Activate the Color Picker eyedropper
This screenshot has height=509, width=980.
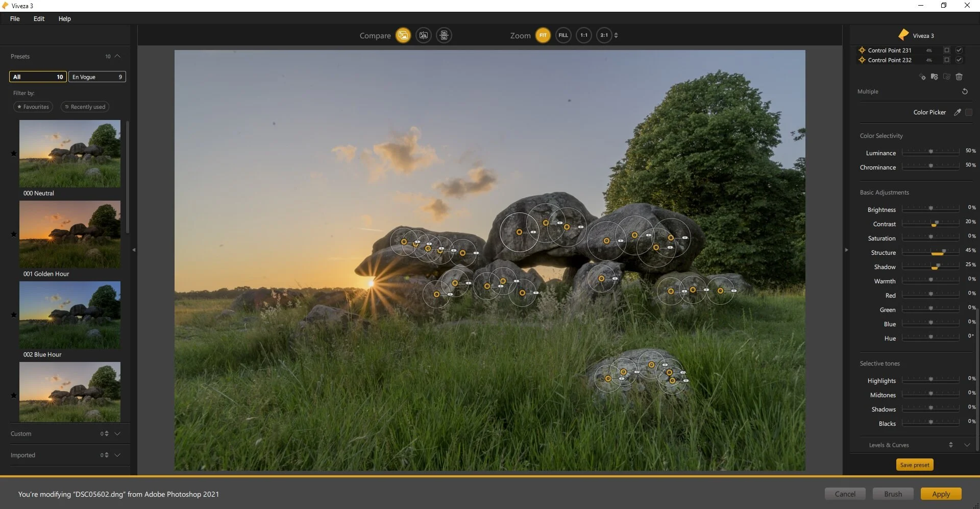[957, 112]
